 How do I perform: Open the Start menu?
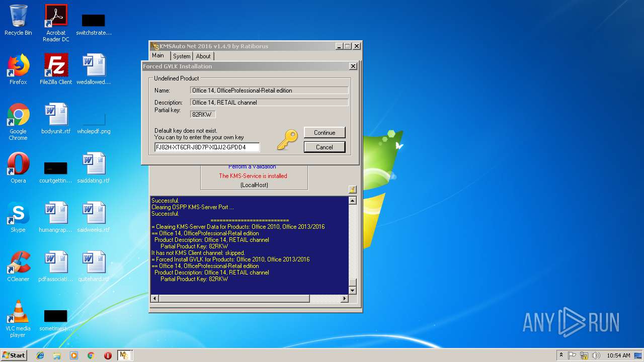(14, 355)
